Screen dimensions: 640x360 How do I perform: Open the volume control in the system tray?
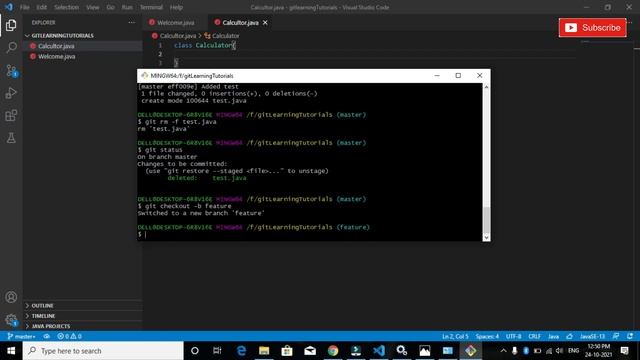pyautogui.click(x=559, y=351)
